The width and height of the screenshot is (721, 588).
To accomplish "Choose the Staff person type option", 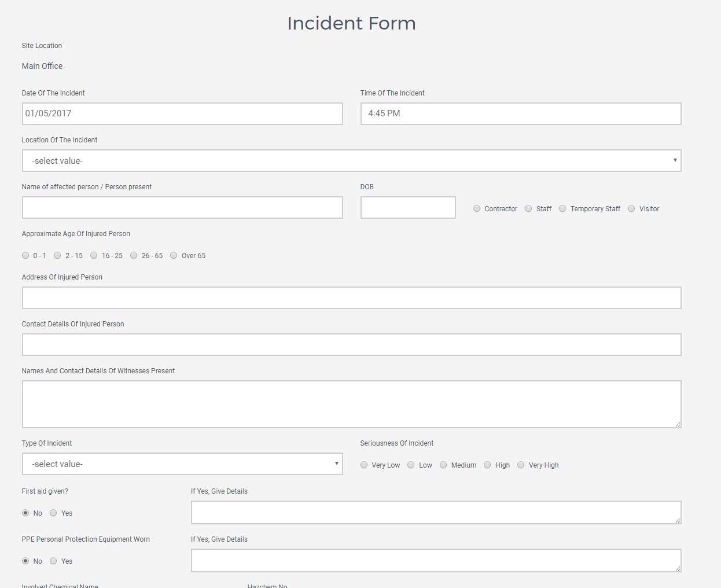I will 528,209.
